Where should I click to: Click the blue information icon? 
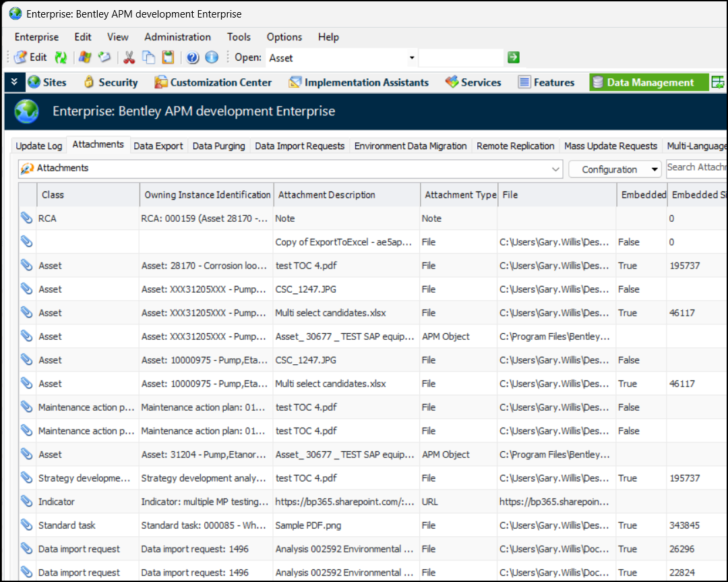(212, 58)
